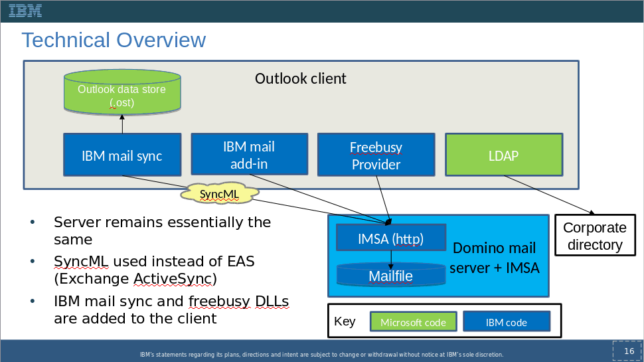Click the IBM code blue swatch

tap(507, 321)
